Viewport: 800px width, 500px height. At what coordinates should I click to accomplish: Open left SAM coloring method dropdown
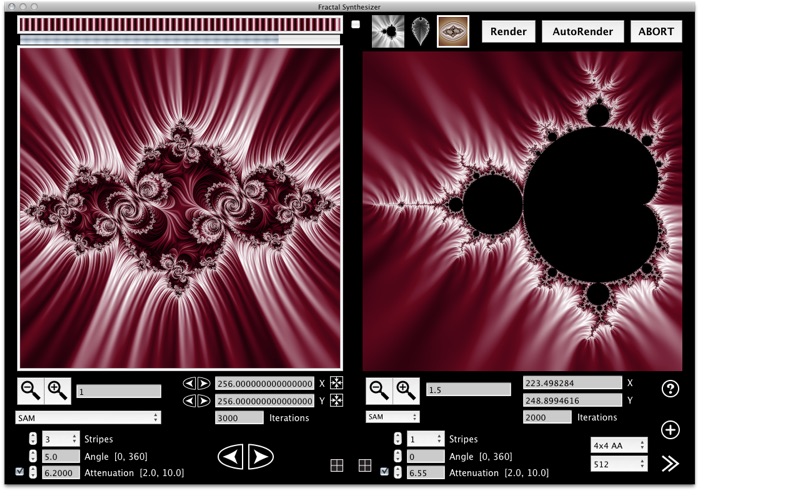tap(88, 417)
